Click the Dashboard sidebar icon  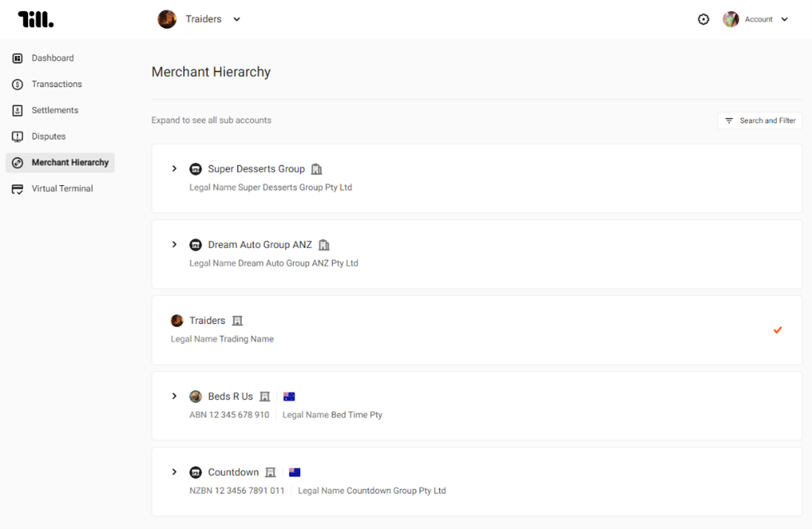18,58
